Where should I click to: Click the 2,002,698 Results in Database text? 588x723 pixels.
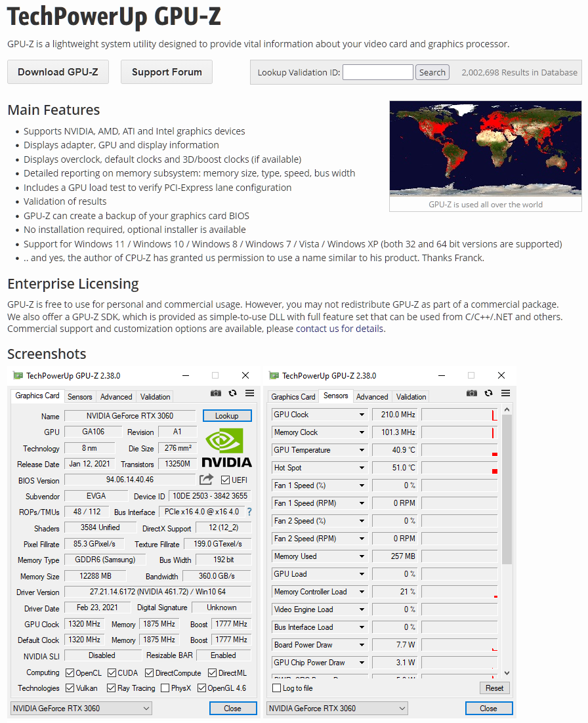(x=519, y=72)
